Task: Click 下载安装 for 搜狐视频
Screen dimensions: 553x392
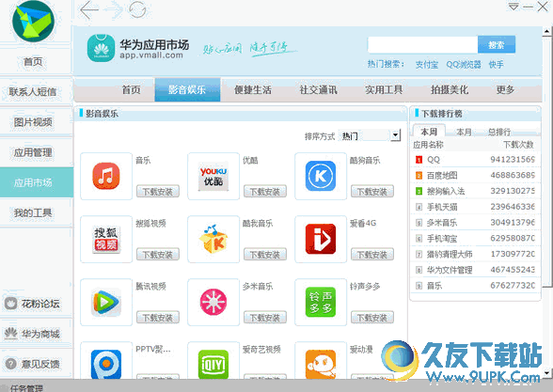Action: [x=158, y=255]
